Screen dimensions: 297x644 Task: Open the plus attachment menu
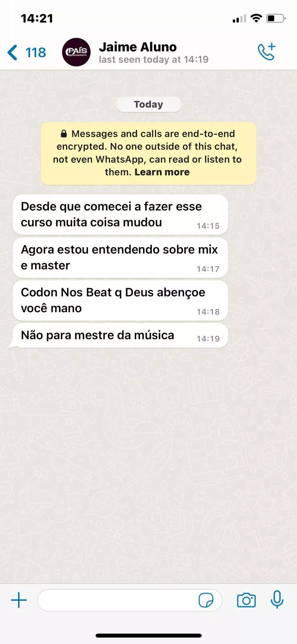[x=18, y=601]
